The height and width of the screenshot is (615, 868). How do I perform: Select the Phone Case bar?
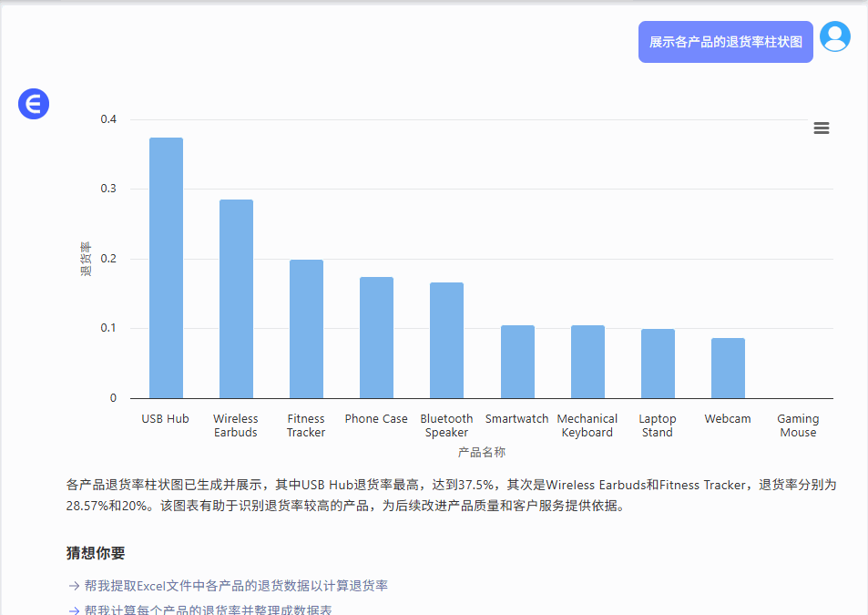pyautogui.click(x=376, y=338)
